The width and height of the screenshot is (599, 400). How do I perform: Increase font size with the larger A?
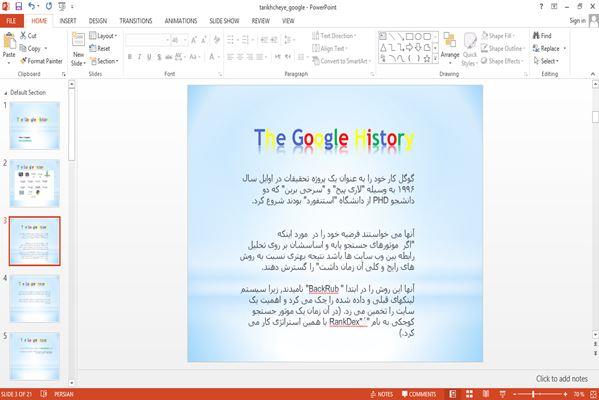pos(193,40)
